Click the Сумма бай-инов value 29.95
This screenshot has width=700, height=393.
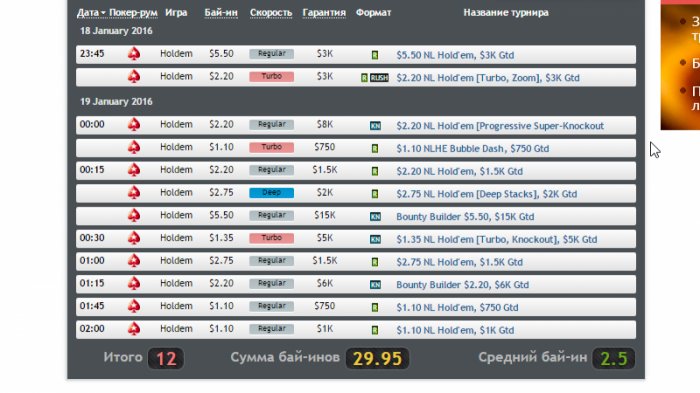click(377, 359)
